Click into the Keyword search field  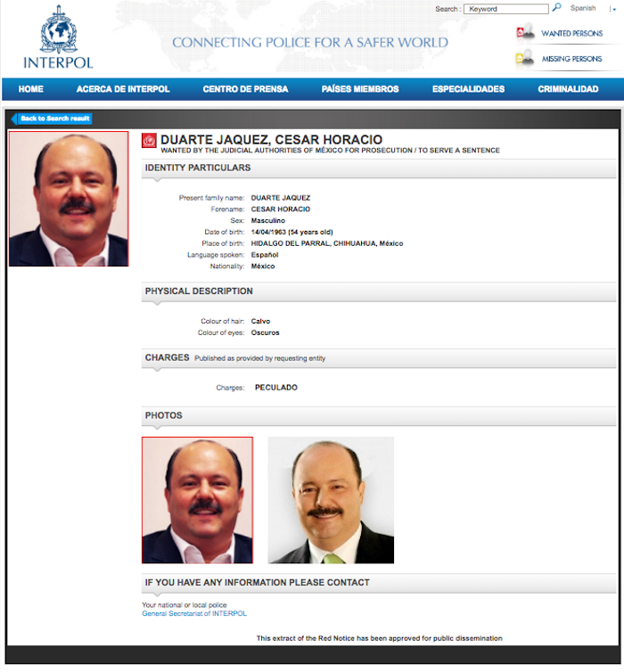pos(506,9)
